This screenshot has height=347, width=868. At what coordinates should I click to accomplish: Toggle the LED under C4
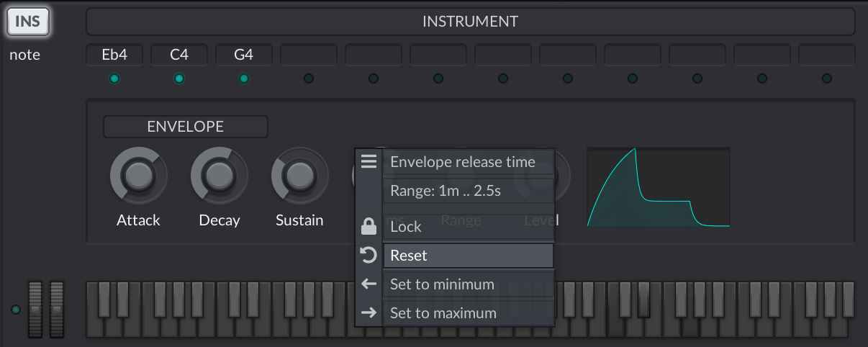(x=179, y=78)
